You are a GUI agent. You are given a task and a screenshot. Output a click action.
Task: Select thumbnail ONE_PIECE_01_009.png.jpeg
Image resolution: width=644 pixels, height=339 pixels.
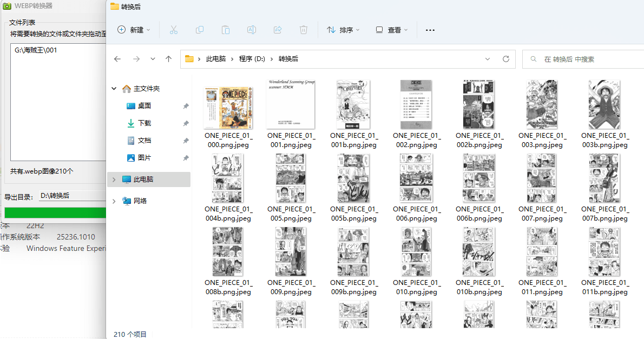[291, 251]
